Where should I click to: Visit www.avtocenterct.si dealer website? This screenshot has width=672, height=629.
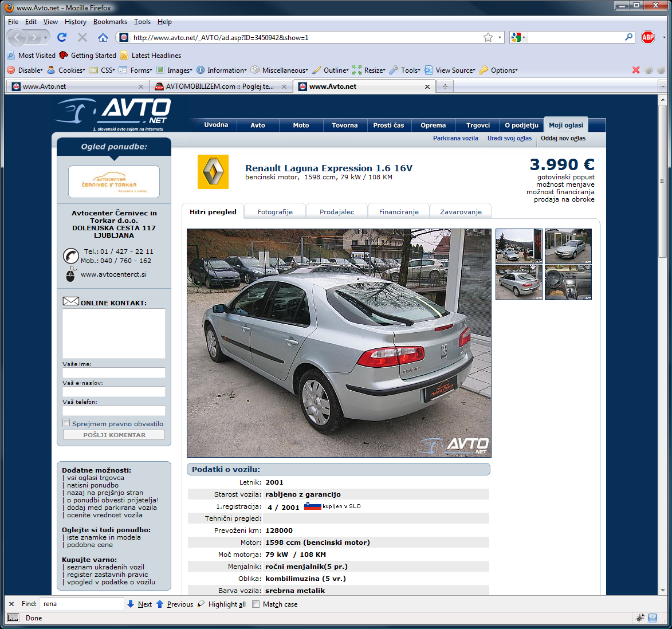(113, 274)
